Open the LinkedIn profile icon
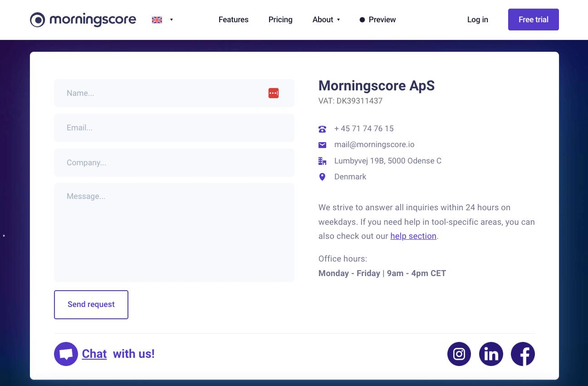 491,354
